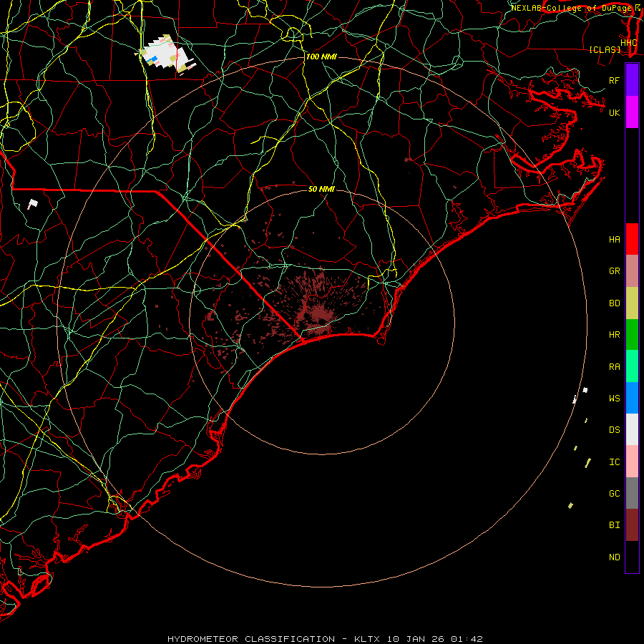
Task: Click the light pink IC legend swatch
Action: coord(632,462)
